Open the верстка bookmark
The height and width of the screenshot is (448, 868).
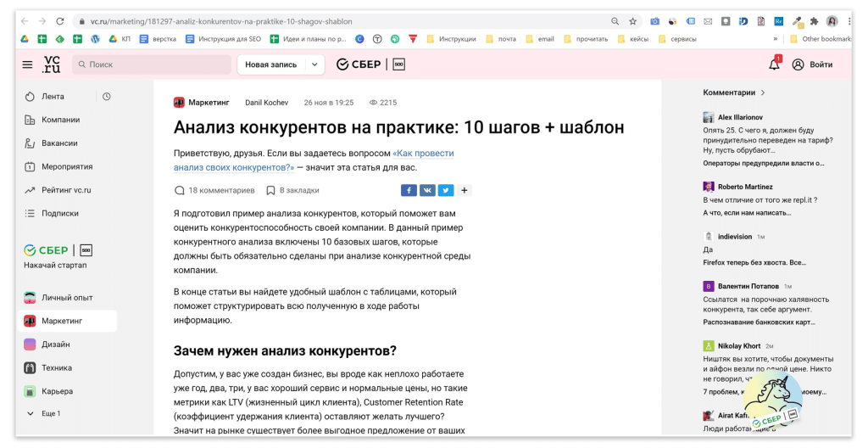tap(158, 39)
